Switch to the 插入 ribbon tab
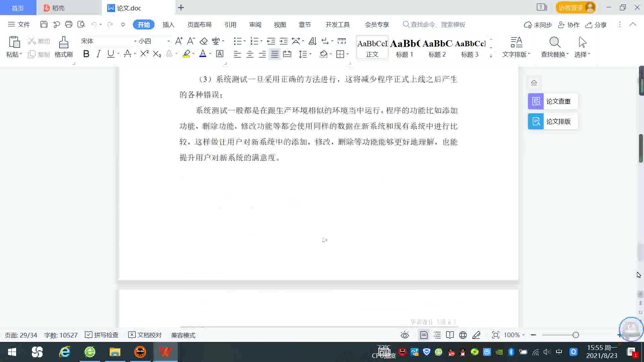The height and width of the screenshot is (362, 644). click(x=168, y=24)
